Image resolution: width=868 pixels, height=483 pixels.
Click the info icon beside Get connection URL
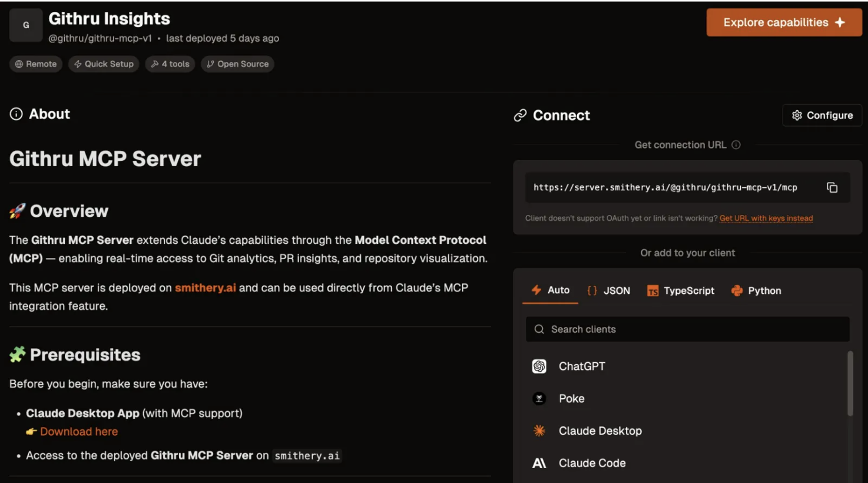[736, 145]
